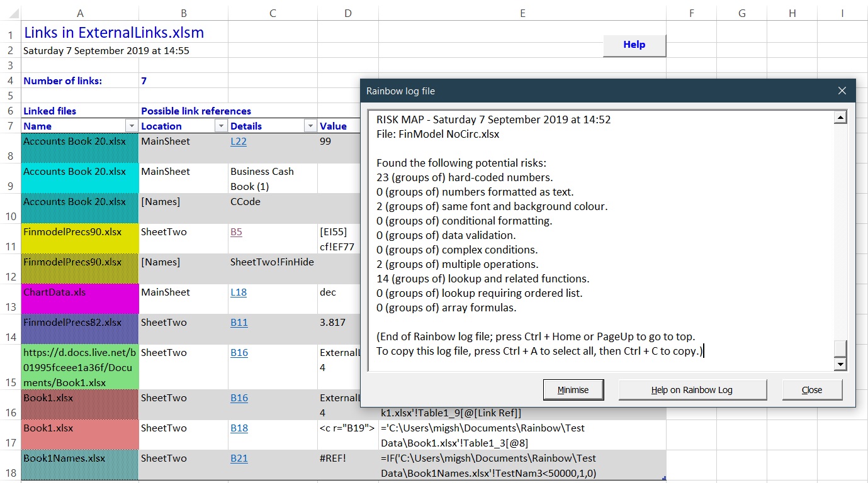Viewport: 868px width, 483px height.
Task: Open the B5 link reference
Action: pyautogui.click(x=236, y=232)
